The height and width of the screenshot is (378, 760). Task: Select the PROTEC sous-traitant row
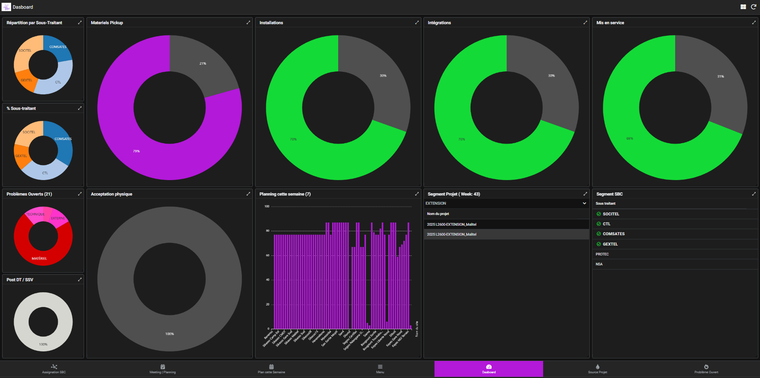[674, 254]
